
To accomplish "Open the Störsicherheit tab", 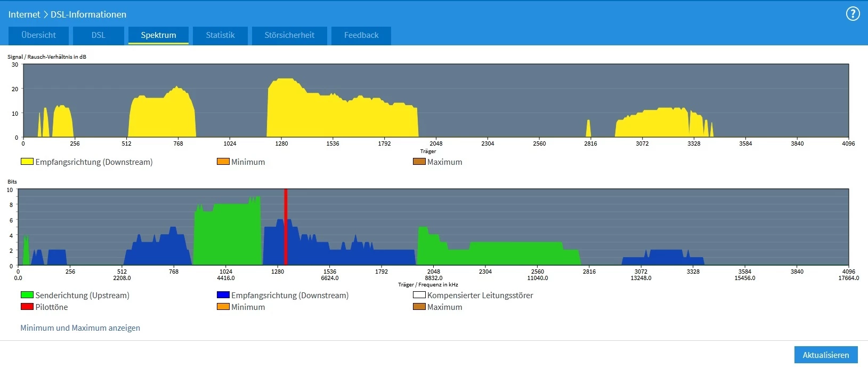I will click(x=289, y=35).
